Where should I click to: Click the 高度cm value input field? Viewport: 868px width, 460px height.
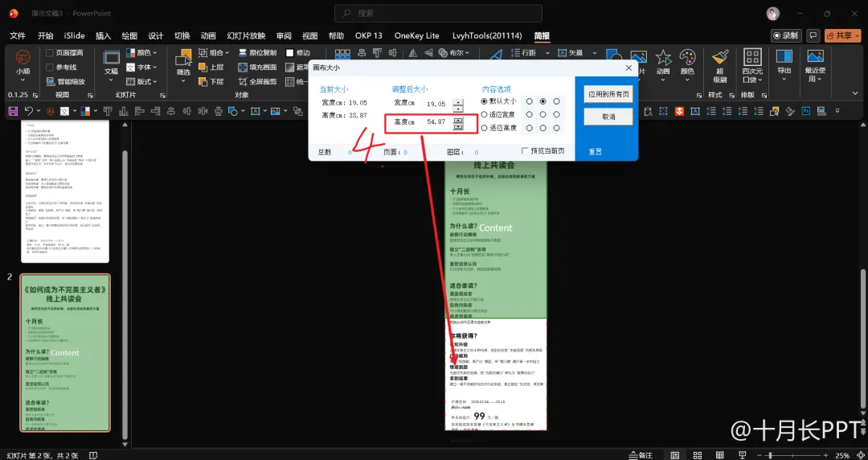click(437, 122)
